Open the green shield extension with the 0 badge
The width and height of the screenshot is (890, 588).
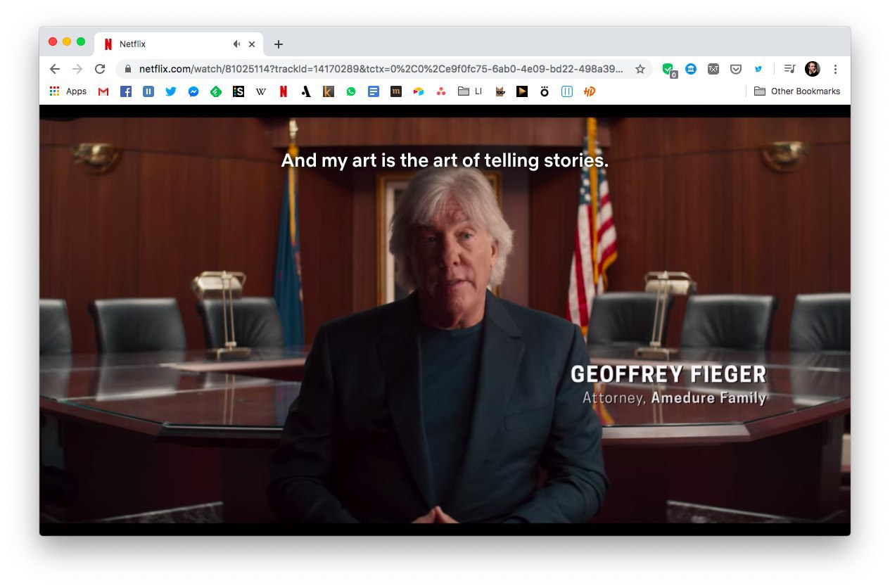(x=668, y=70)
